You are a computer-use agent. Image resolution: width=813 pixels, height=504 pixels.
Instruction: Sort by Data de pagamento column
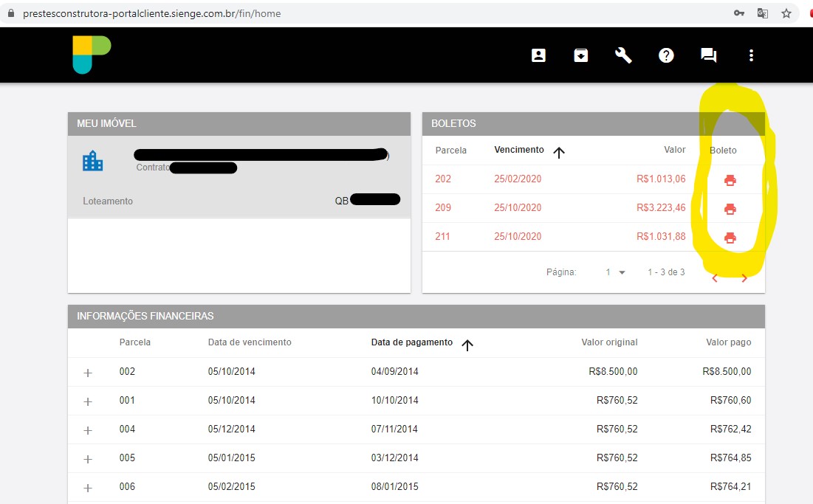click(412, 342)
